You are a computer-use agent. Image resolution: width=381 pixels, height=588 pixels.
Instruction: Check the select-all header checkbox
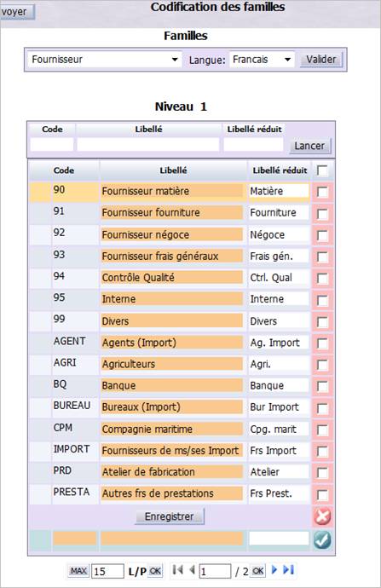tap(322, 170)
